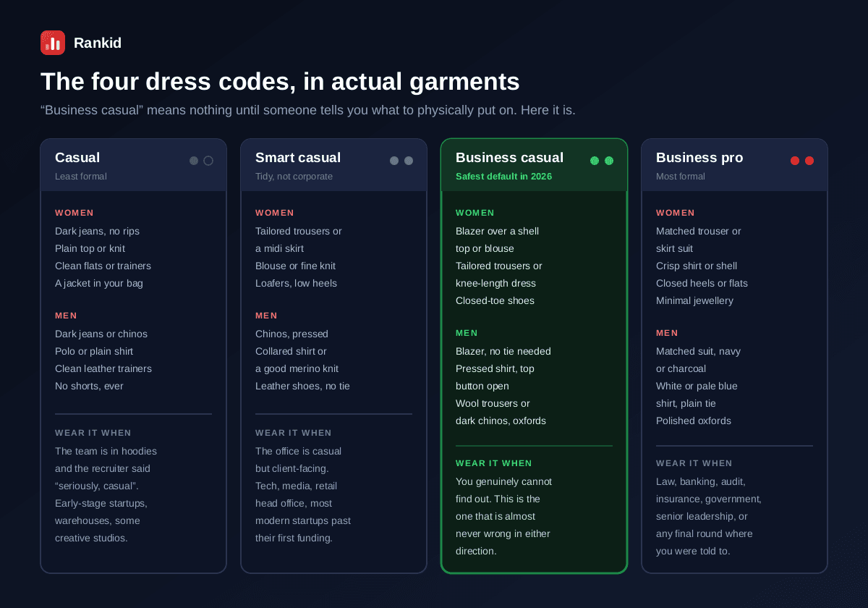Click 'Crisp shirt or shell' line
Viewport: 868px width, 608px height.
[x=697, y=266]
